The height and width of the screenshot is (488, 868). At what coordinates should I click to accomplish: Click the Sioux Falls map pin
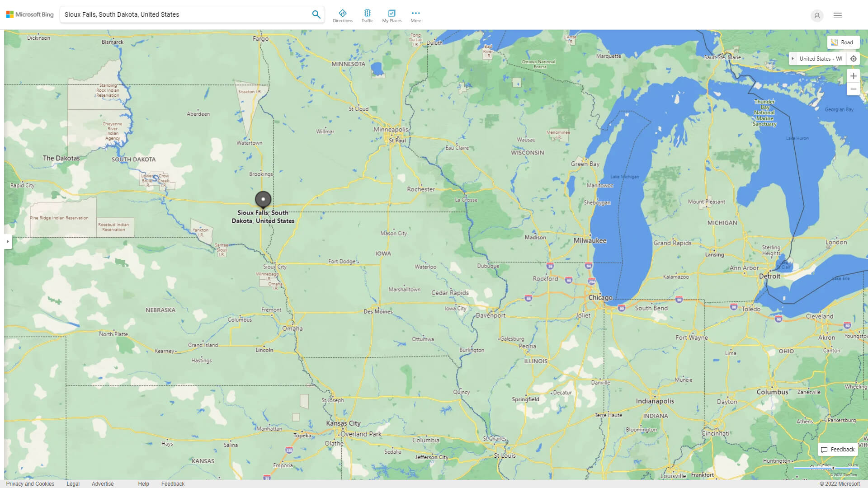263,199
